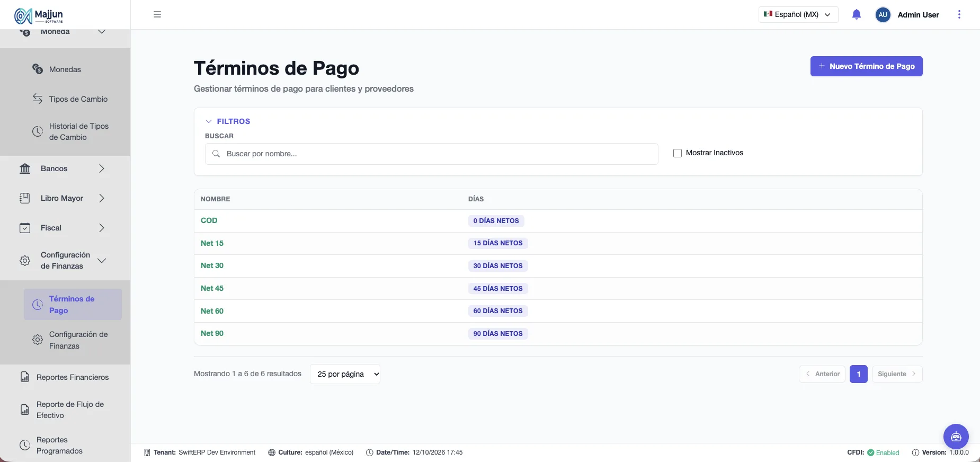Click the Tipos de Cambio arrows icon

click(x=38, y=99)
